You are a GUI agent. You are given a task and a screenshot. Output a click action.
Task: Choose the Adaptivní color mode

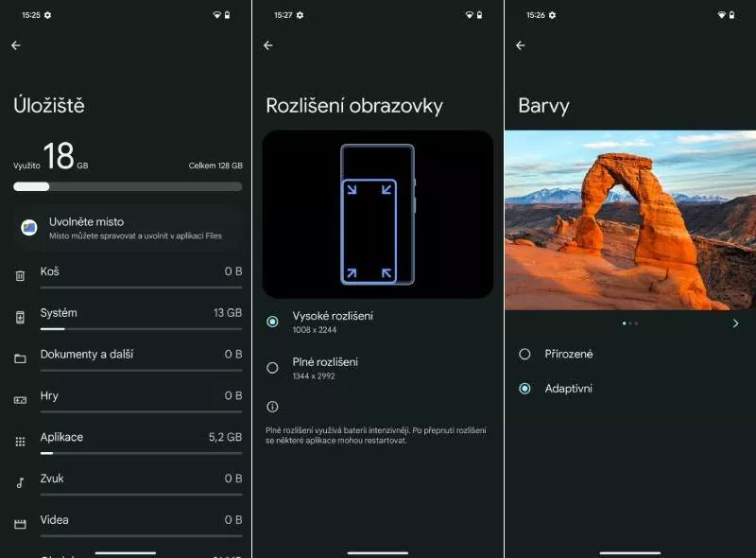click(524, 389)
